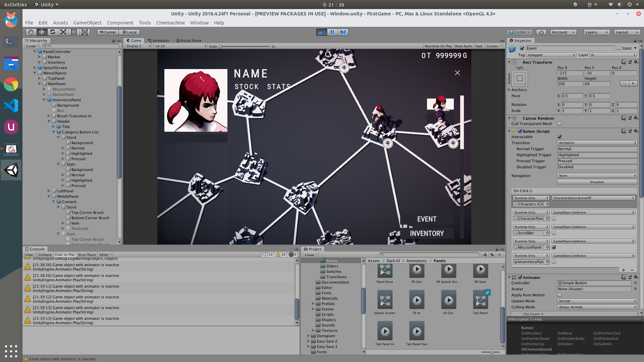Click the cloud services icon

pyautogui.click(x=541, y=32)
